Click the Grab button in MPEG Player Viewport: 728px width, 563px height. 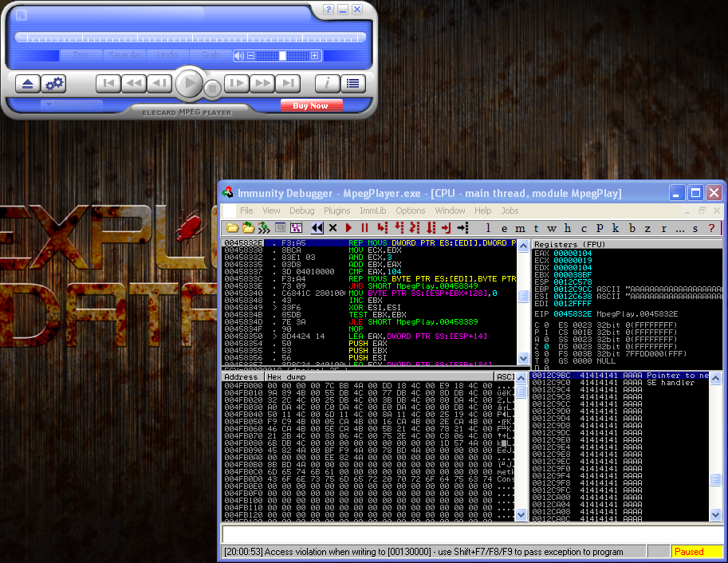tap(211, 55)
